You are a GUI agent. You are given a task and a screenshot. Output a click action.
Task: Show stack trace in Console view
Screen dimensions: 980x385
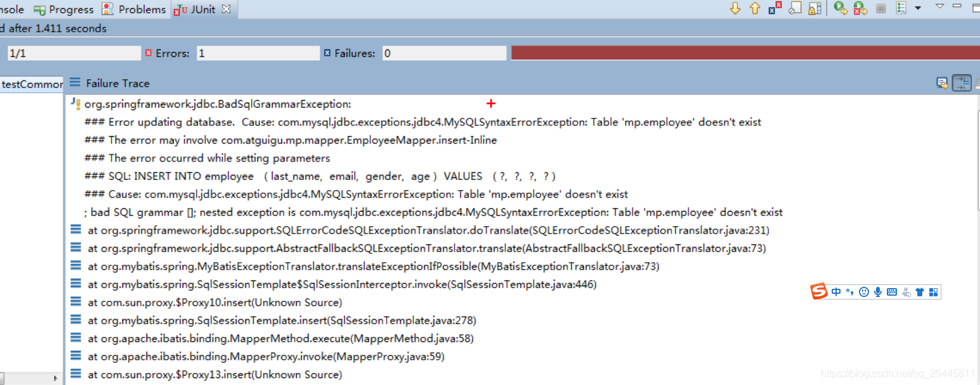(943, 83)
